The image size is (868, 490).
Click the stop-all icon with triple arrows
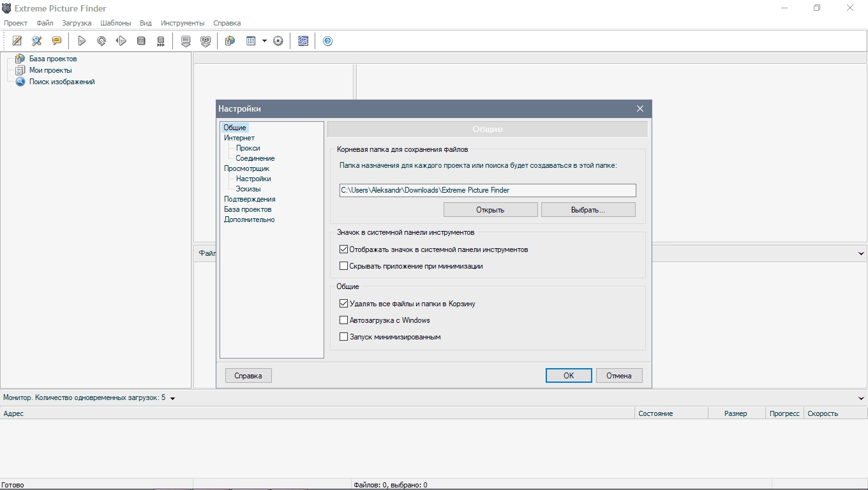click(161, 41)
